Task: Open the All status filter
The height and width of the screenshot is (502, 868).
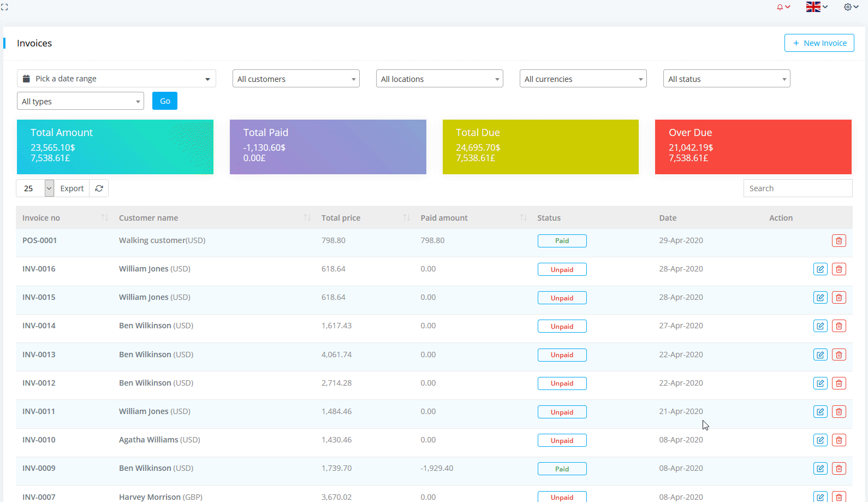Action: [x=726, y=79]
